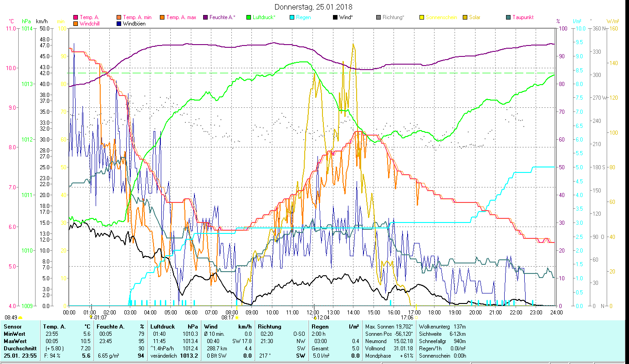Image resolution: width=629 pixels, height=364 pixels.
Task: Click the minimum pressure value 1010.3
Action: pos(189,334)
